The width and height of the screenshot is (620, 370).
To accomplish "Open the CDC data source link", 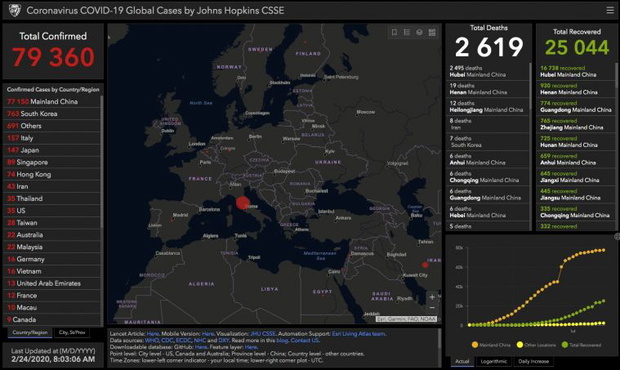I will 167,340.
